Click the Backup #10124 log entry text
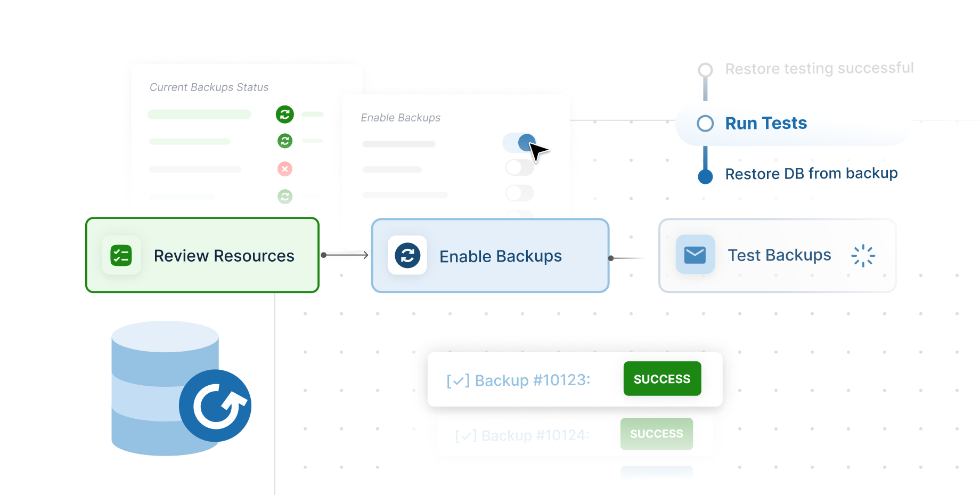Screen dimensions: 980x495 click(522, 436)
